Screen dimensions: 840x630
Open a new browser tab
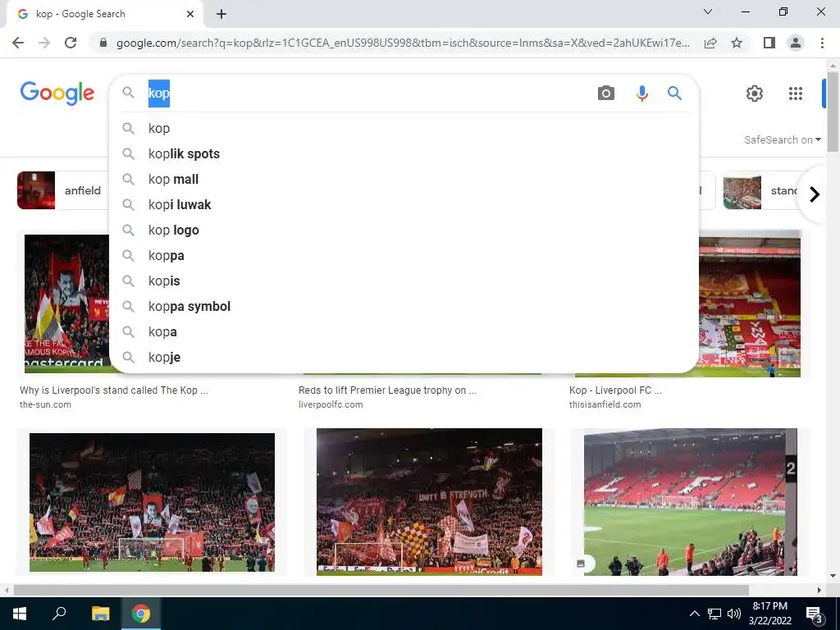coord(221,14)
